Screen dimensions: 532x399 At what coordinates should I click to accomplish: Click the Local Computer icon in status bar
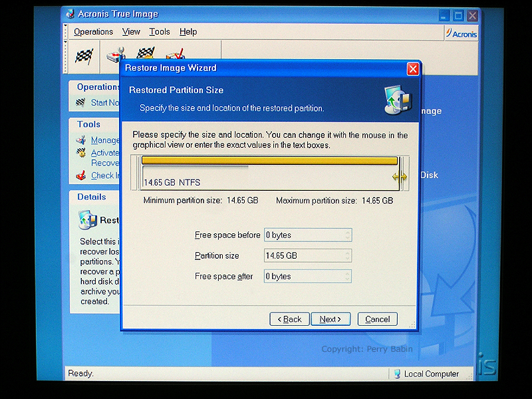click(397, 374)
